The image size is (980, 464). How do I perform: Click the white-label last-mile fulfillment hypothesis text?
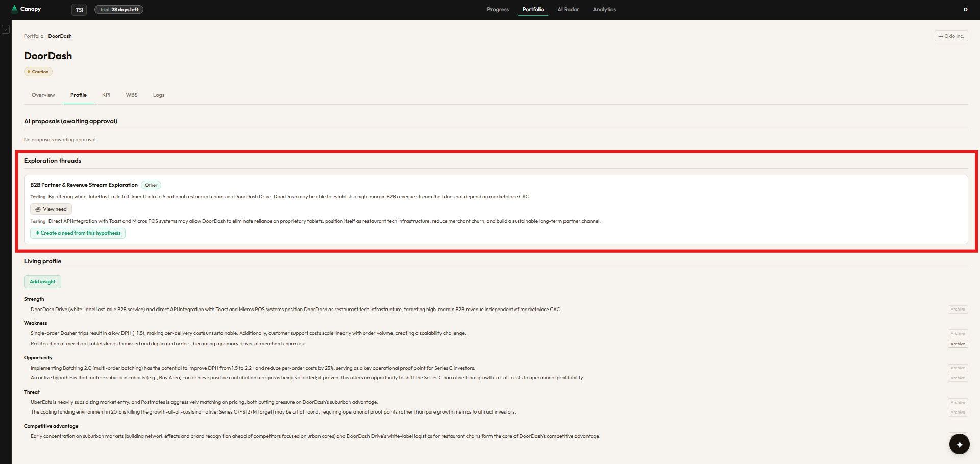289,197
